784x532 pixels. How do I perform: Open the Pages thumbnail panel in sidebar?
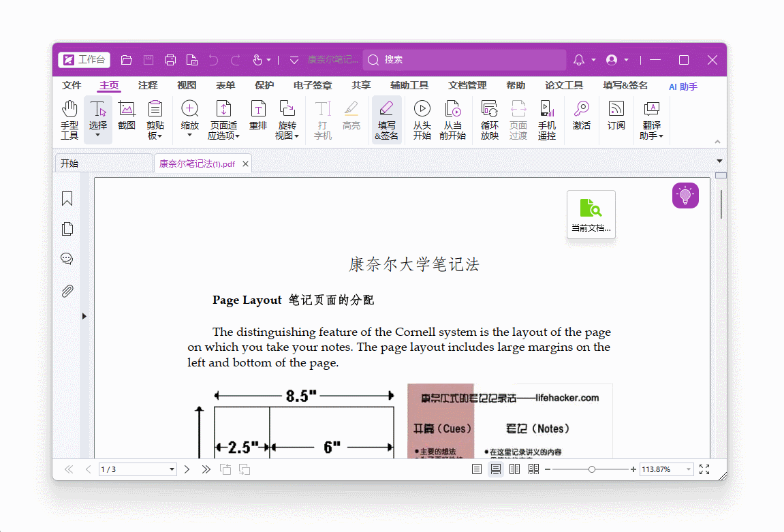point(67,228)
